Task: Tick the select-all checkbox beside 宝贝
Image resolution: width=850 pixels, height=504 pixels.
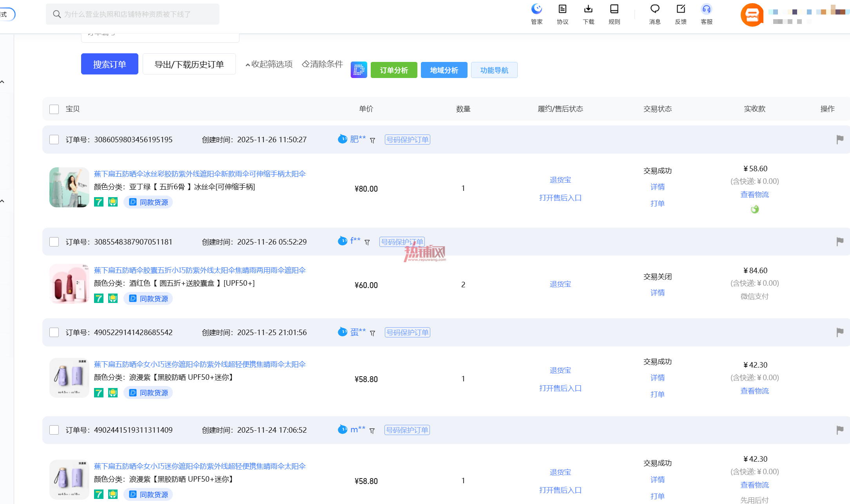Action: 54,109
